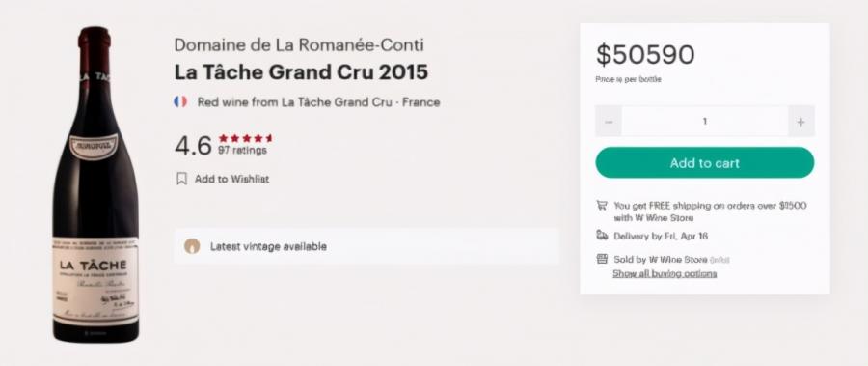
Task: Open Show all buying options link
Action: 665,273
